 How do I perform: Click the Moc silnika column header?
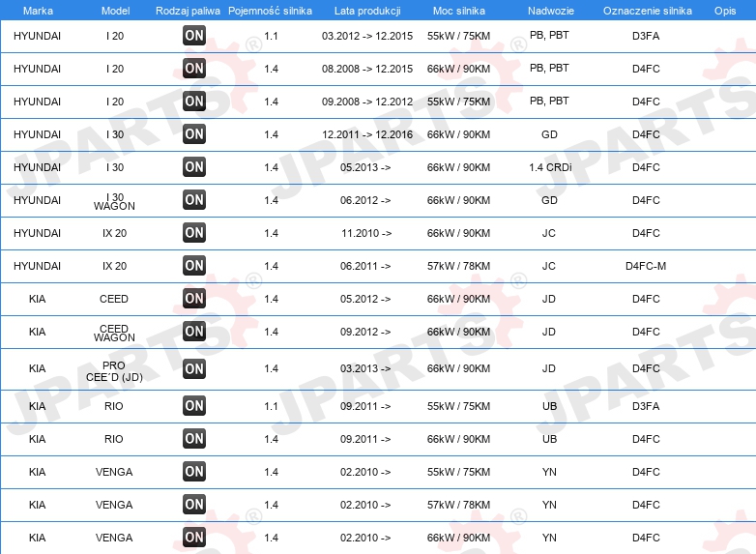(x=458, y=11)
